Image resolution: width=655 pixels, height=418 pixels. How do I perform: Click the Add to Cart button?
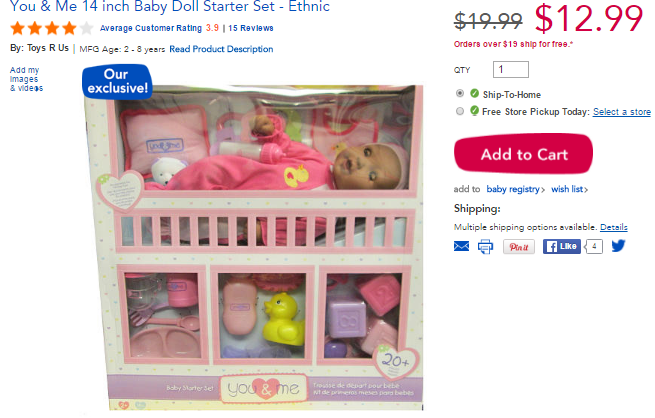[523, 154]
